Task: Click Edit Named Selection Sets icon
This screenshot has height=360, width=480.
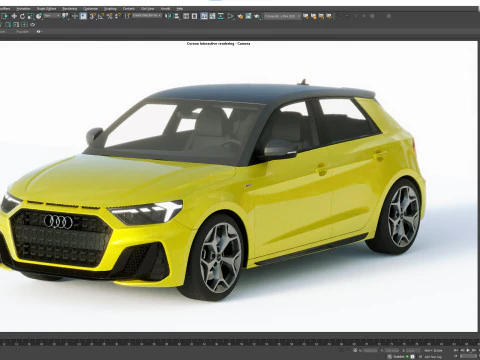Action: 127,16
